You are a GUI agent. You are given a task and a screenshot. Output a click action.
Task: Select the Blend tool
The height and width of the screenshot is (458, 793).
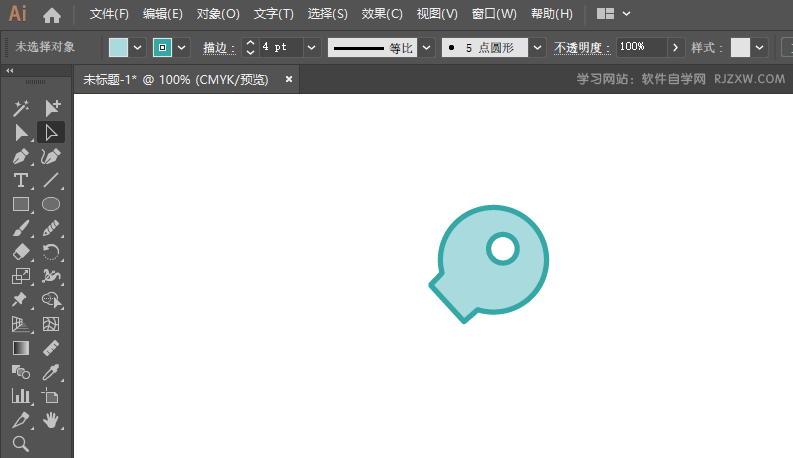pos(21,372)
